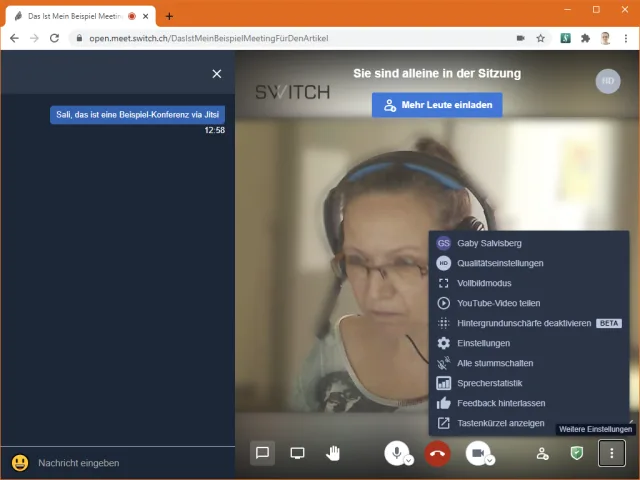Open the camera options arrow
The image size is (640, 480).
point(490,460)
